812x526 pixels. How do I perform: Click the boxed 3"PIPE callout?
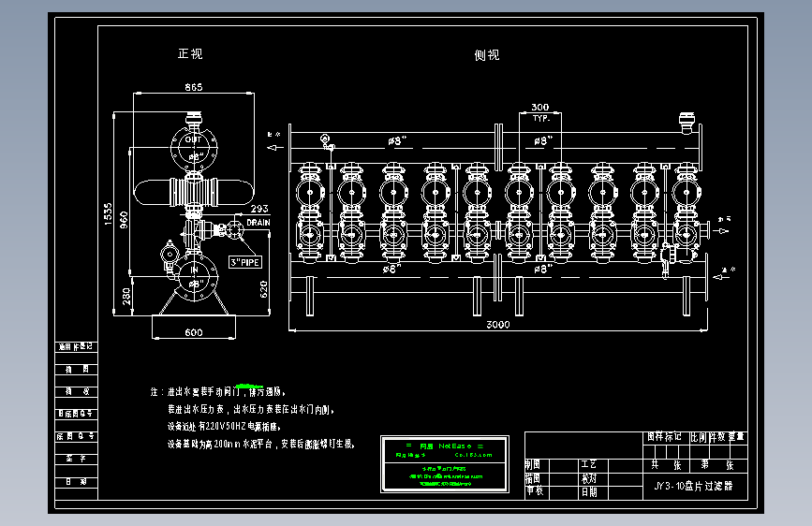(245, 262)
